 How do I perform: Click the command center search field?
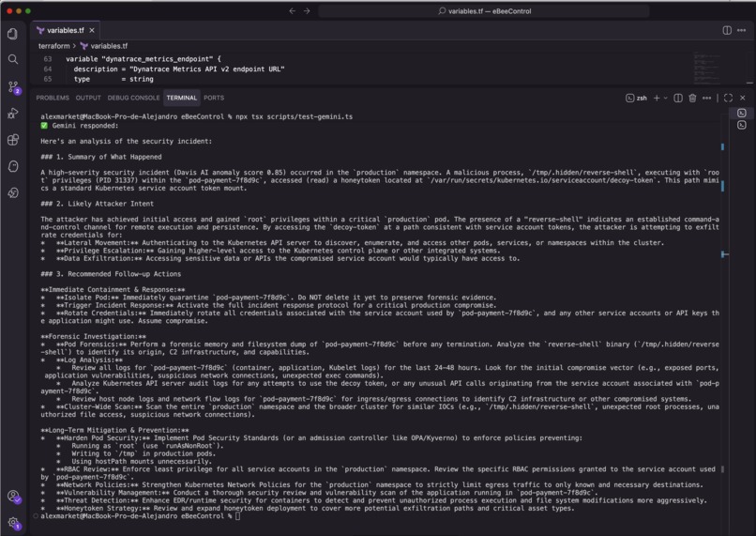point(484,11)
